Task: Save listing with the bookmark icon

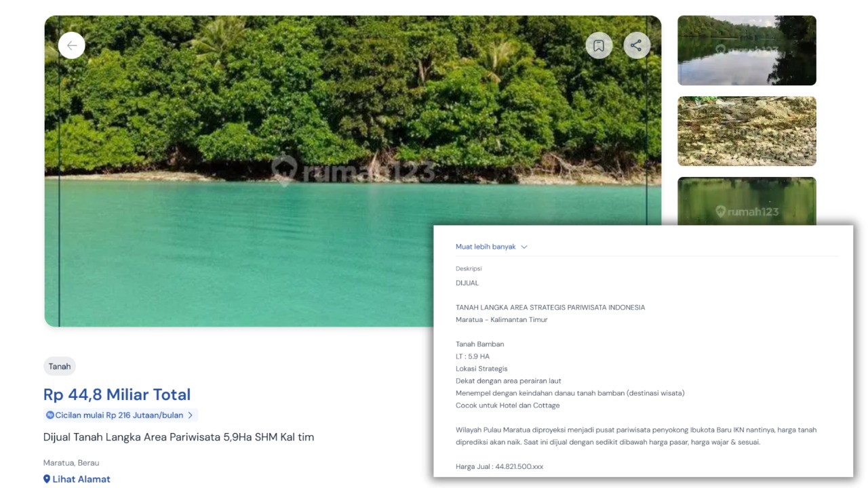Action: coord(599,45)
